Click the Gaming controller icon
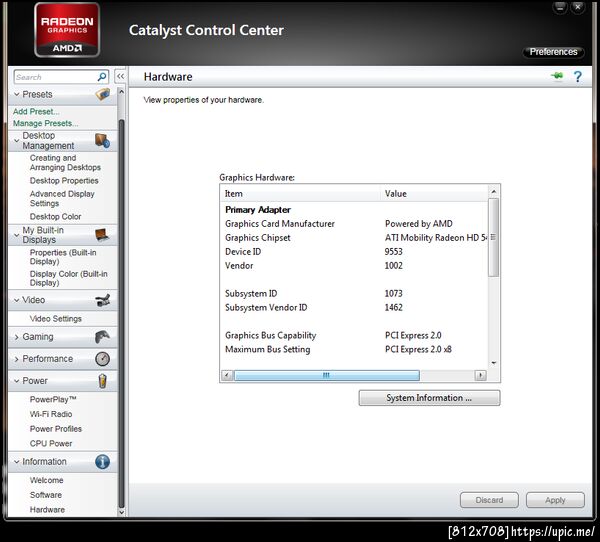 [x=102, y=337]
